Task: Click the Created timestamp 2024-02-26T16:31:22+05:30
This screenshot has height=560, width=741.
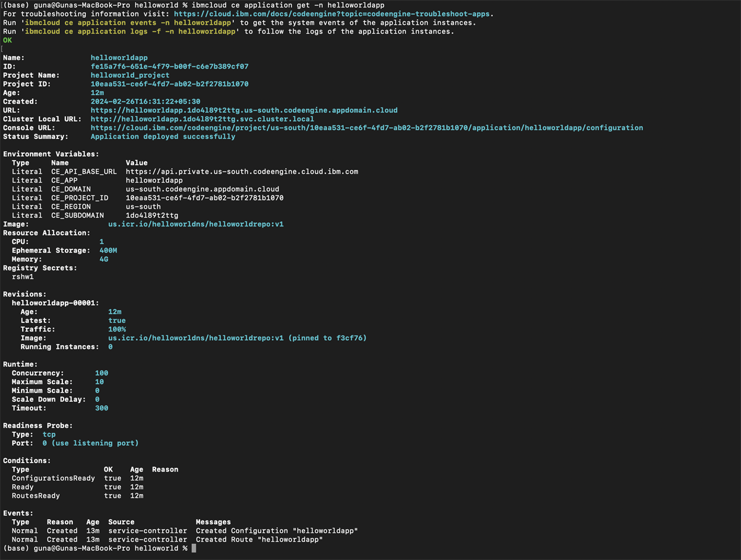Action: coord(145,101)
